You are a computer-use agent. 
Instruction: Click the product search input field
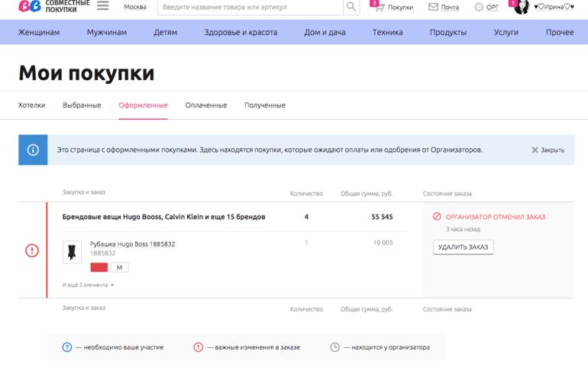coord(250,7)
